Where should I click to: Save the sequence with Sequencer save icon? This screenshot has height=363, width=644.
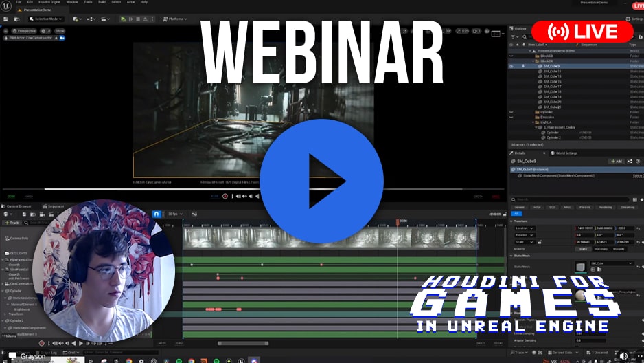point(24,214)
